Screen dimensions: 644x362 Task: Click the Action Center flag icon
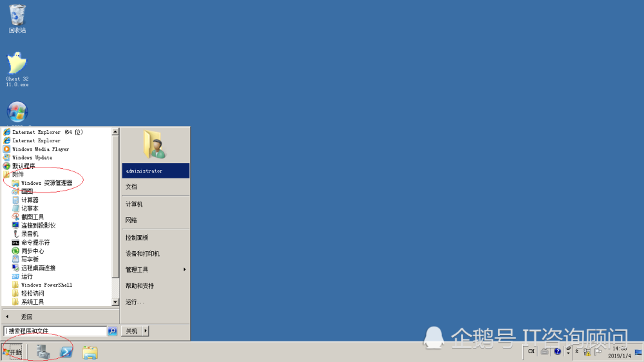click(x=598, y=352)
